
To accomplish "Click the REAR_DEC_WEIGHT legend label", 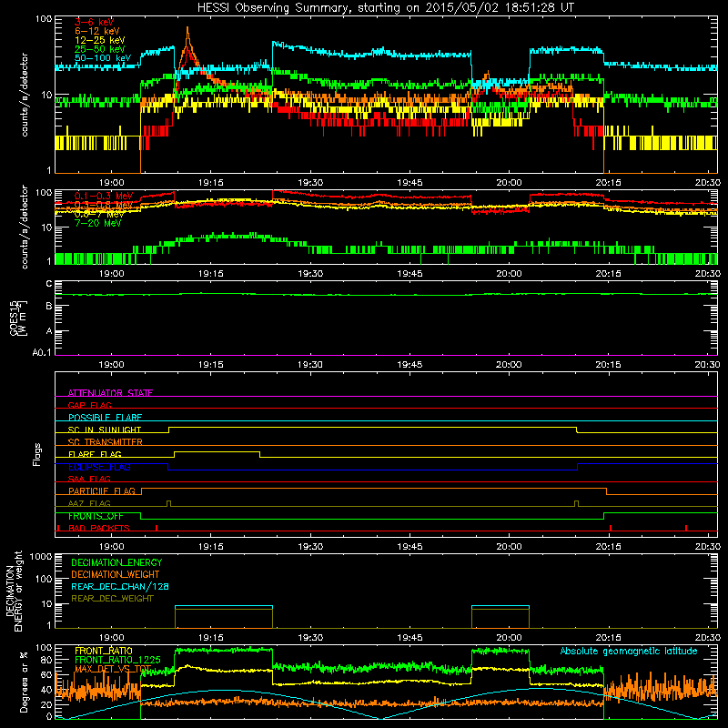I will (x=112, y=599).
